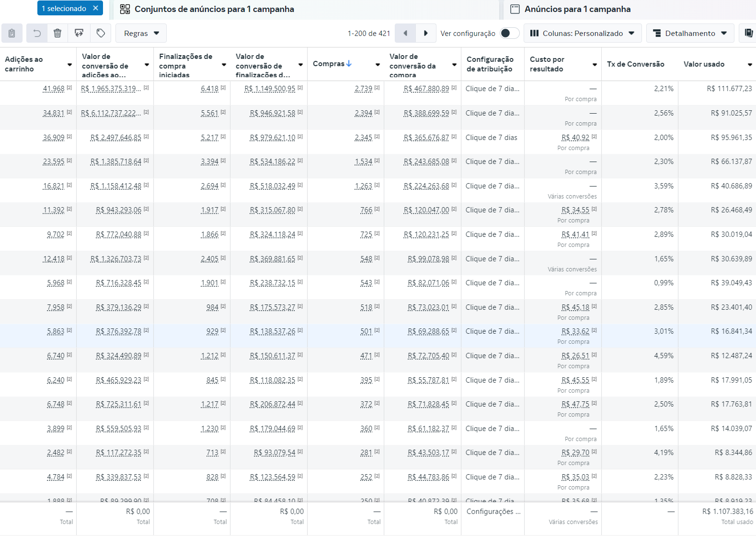Click the Detalhamento breakdown icon
The width and height of the screenshot is (756, 537).
coord(657,33)
